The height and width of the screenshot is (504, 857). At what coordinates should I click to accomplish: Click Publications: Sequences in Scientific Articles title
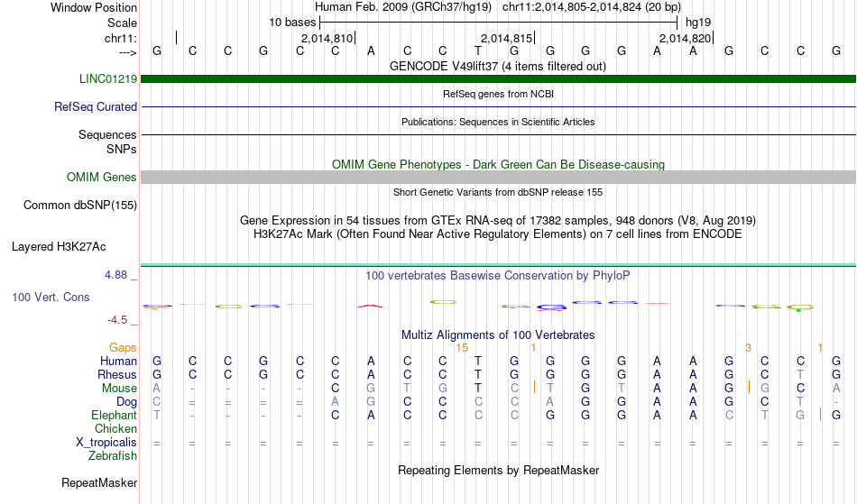(498, 122)
